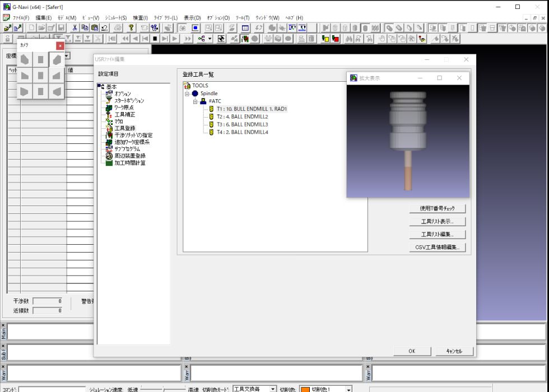The height and width of the screenshot is (392, 549).
Task: Select 加工時間計算 settings item
Action: (x=130, y=163)
